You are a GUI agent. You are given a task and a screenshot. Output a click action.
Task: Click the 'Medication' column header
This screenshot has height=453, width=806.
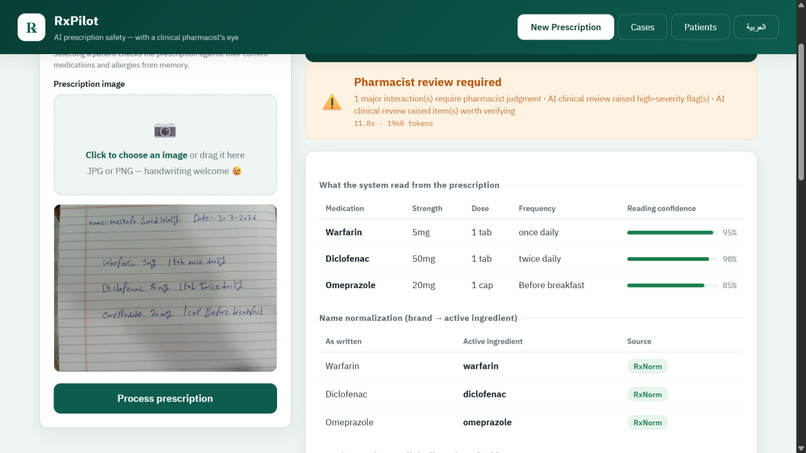click(344, 208)
